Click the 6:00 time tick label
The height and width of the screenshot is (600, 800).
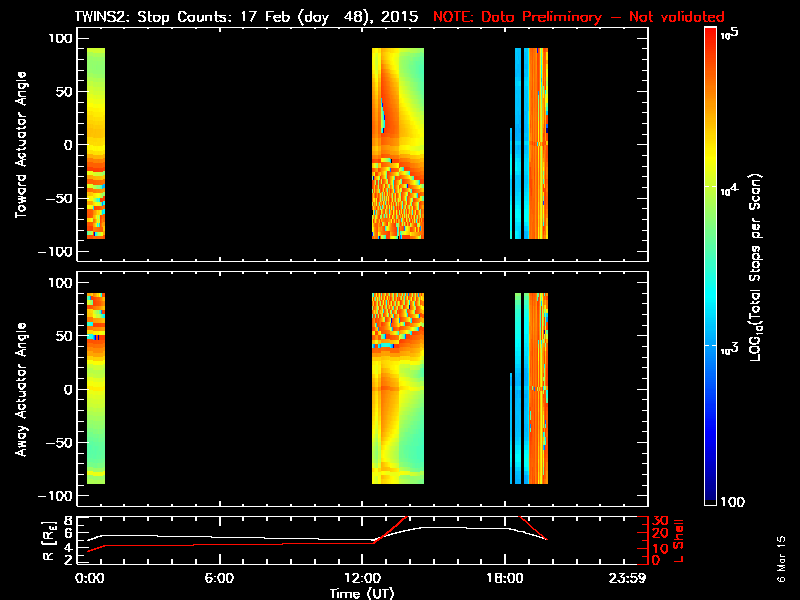point(218,578)
